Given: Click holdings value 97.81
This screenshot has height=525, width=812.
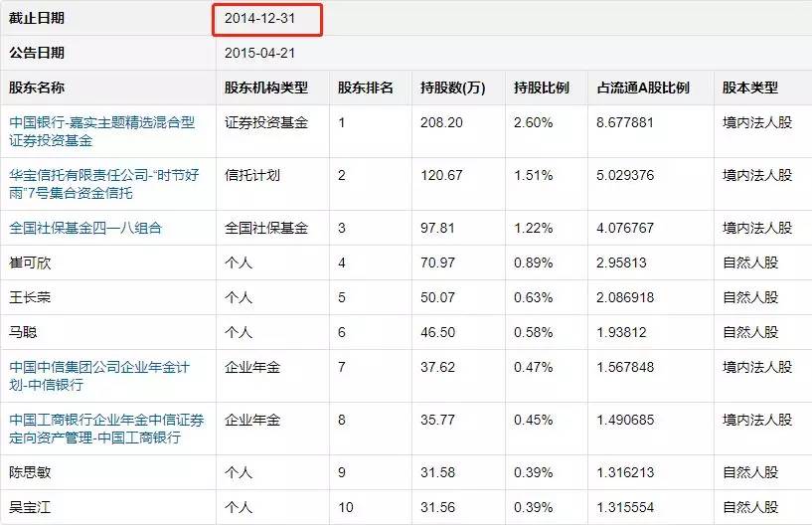Looking at the screenshot, I should 437,228.
